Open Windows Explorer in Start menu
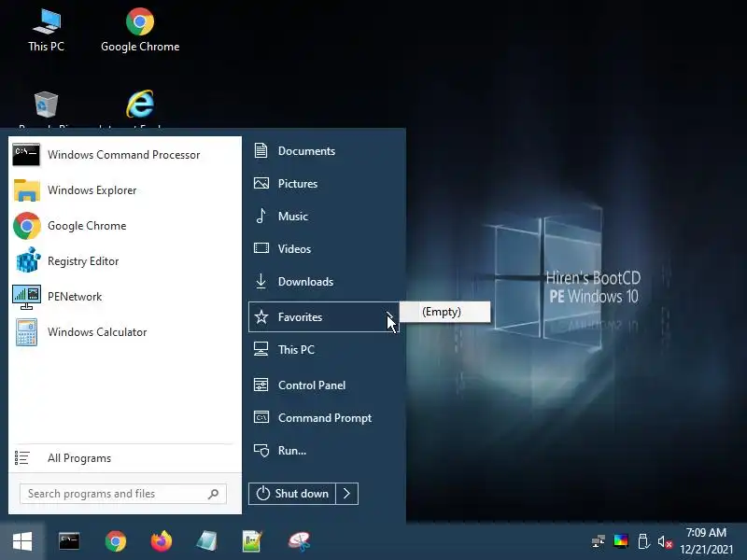This screenshot has height=560, width=747. click(x=125, y=190)
